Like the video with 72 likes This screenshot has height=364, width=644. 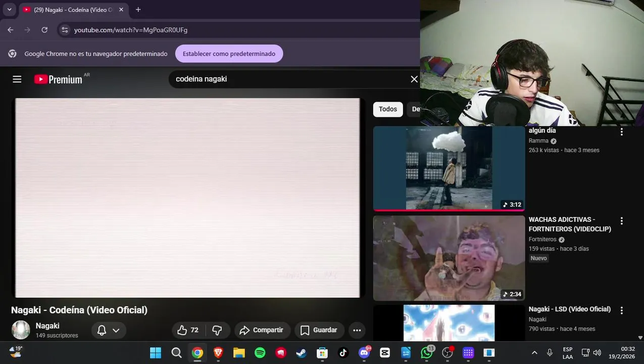[x=188, y=330]
